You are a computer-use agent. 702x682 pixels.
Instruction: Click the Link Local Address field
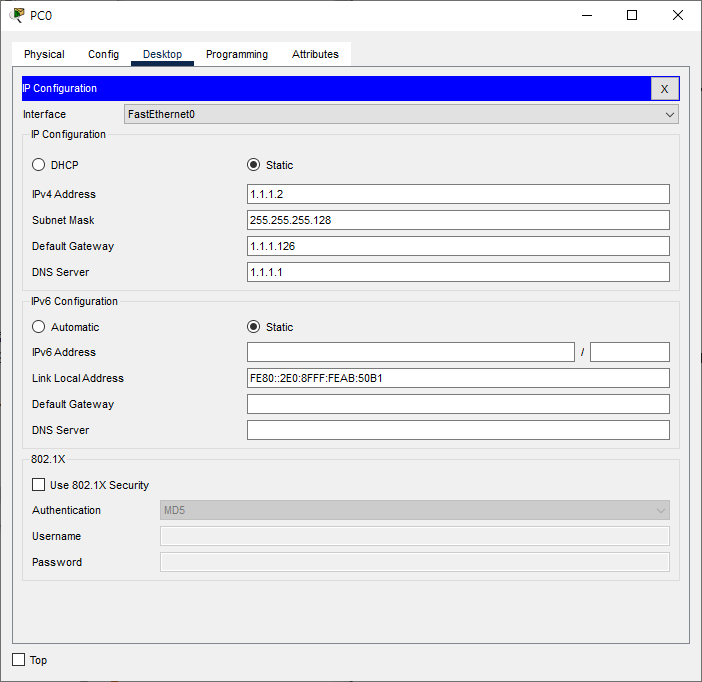pyautogui.click(x=458, y=378)
